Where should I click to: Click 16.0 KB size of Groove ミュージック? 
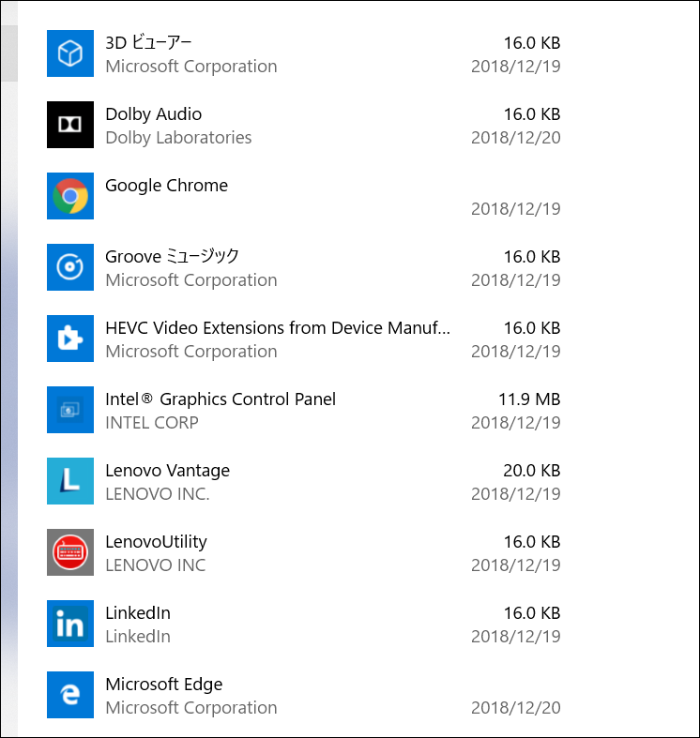tap(532, 257)
